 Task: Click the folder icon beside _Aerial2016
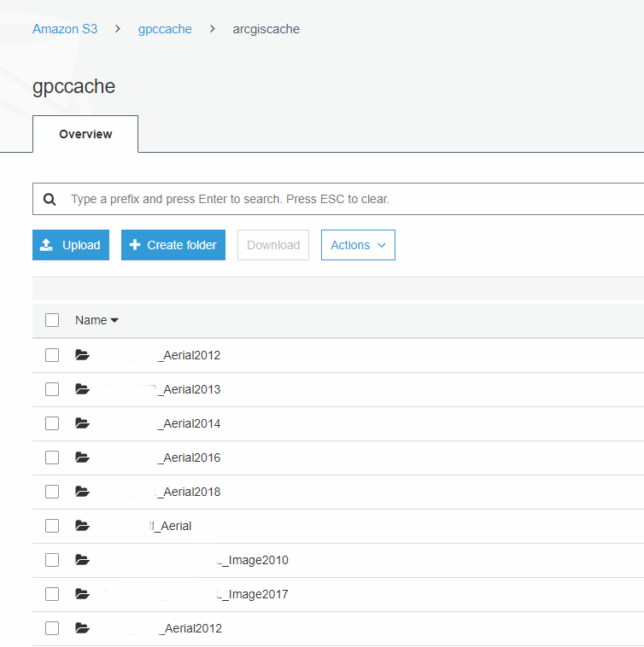coord(82,458)
